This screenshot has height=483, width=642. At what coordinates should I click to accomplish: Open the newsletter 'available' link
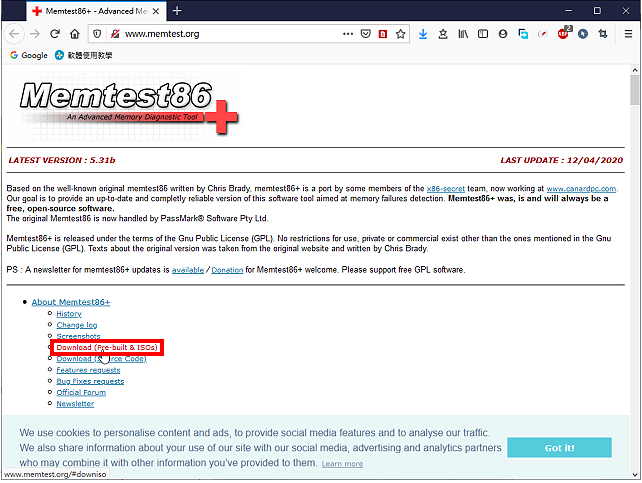[188, 270]
